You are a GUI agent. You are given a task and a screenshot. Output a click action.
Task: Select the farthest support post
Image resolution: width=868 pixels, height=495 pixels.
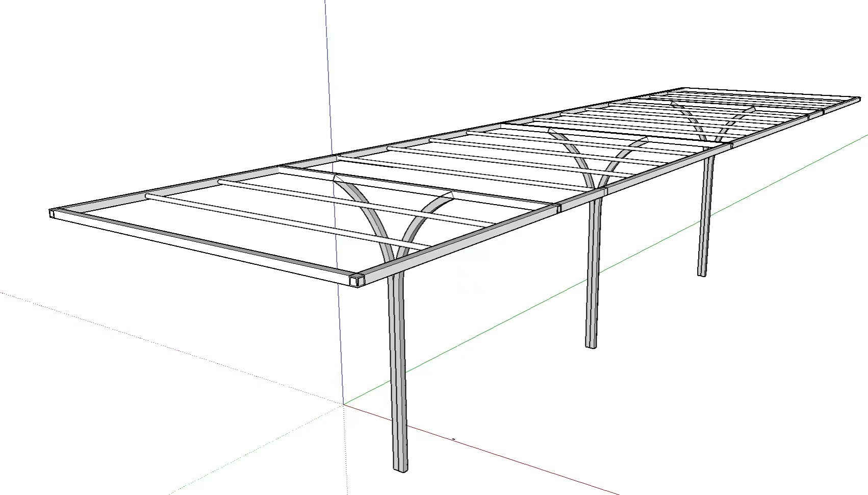[704, 225]
